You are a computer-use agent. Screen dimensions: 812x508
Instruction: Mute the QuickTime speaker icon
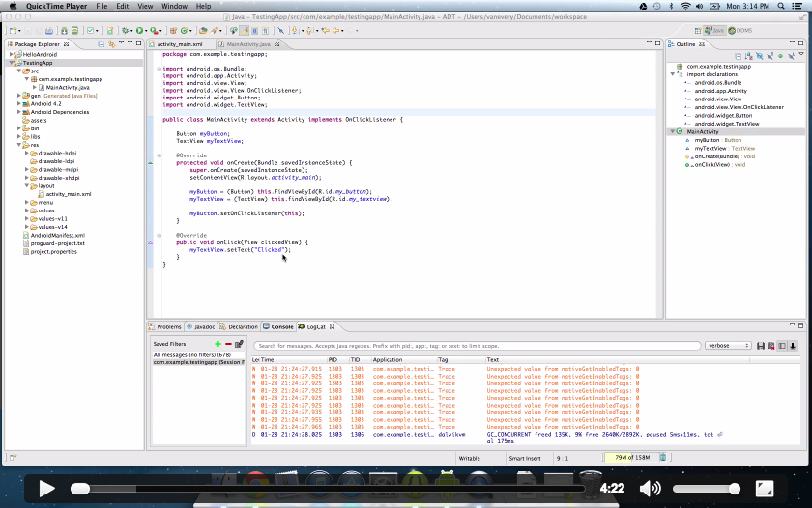tap(650, 489)
